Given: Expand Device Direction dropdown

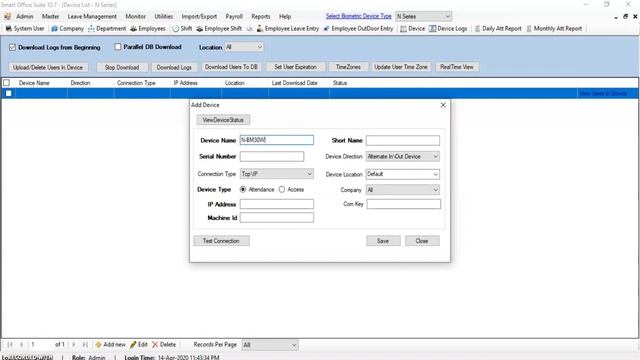Looking at the screenshot, I should click(x=403, y=157).
